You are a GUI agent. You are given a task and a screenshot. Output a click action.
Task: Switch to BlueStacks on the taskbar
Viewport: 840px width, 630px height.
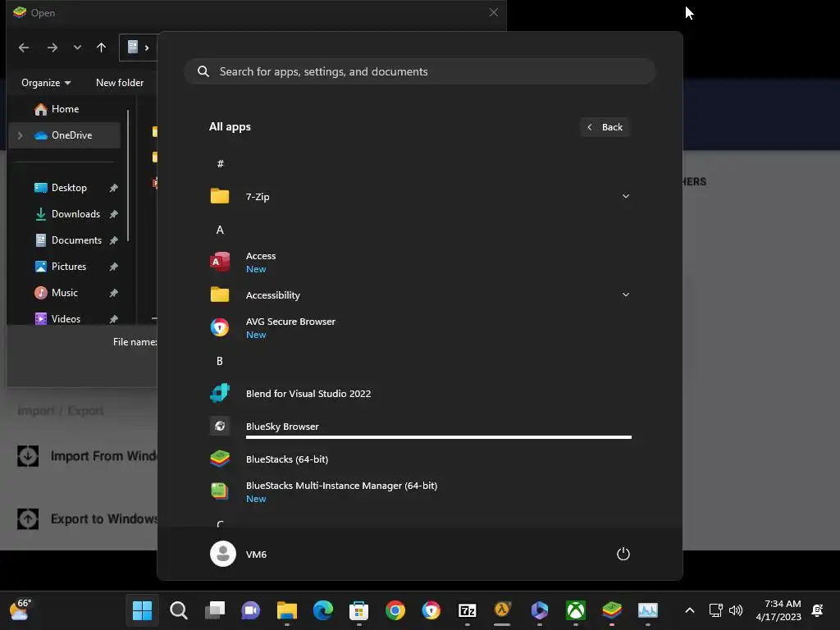click(x=612, y=610)
